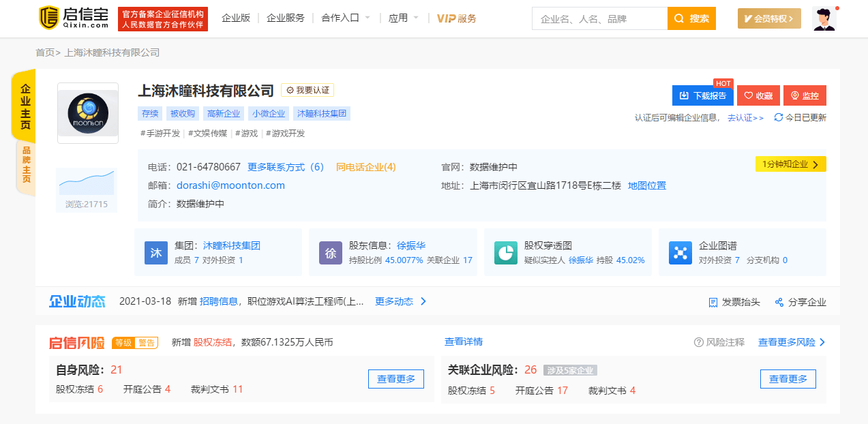Viewport: 868px width, 424px height.
Task: Click the dorashi@moonton.com email link
Action: [231, 185]
